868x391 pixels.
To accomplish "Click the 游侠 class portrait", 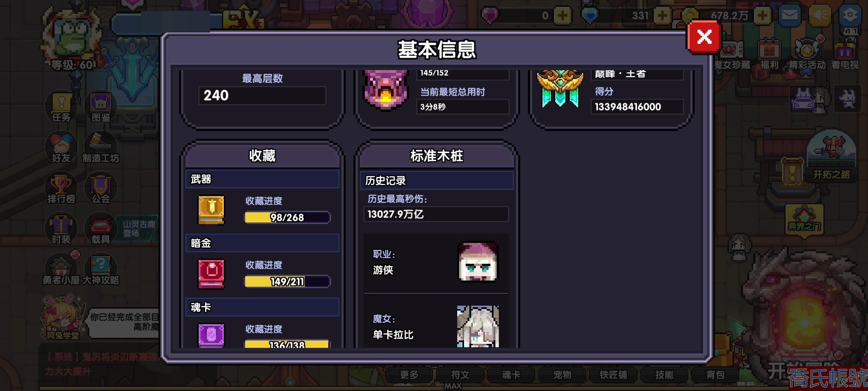I will (477, 262).
